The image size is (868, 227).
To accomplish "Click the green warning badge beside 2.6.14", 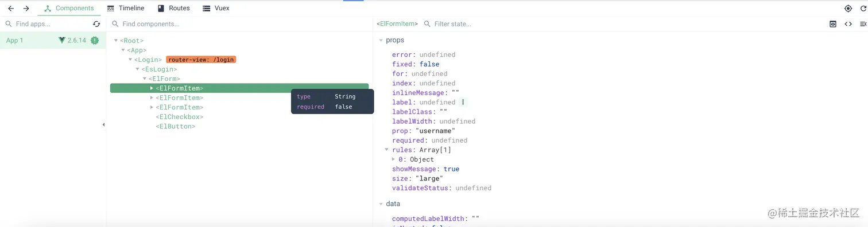I will coord(95,40).
